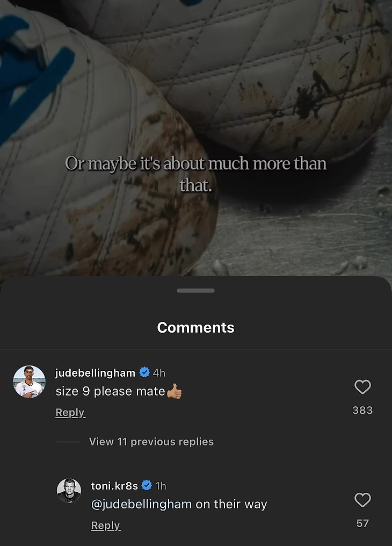The image size is (392, 546).
Task: Like judebellingham's comment with the heart
Action: coord(362,387)
